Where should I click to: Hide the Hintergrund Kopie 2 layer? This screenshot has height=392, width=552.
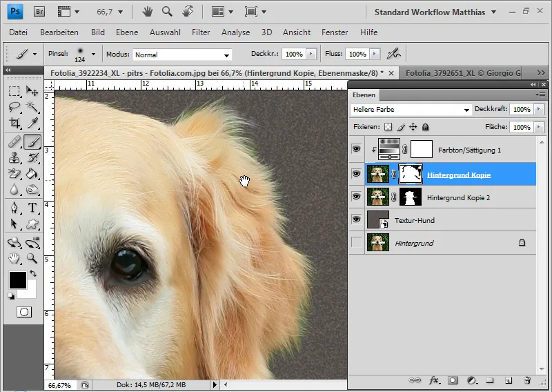[x=356, y=197]
